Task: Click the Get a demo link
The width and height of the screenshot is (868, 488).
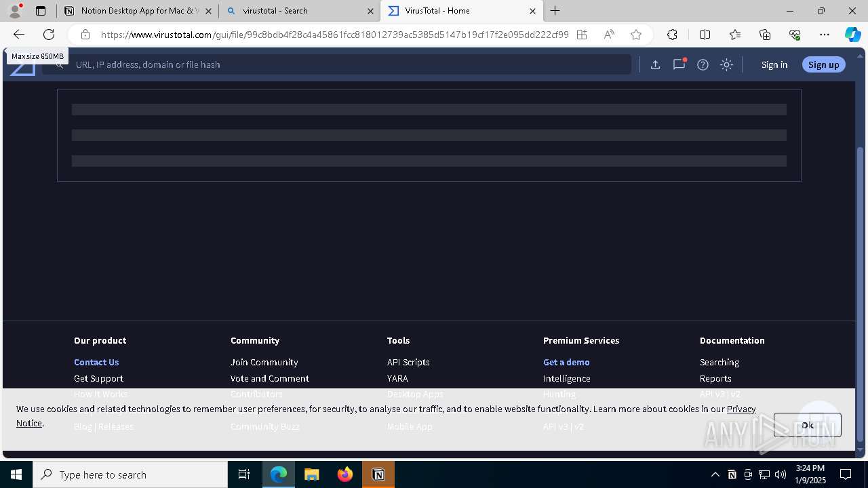Action: coord(566,362)
